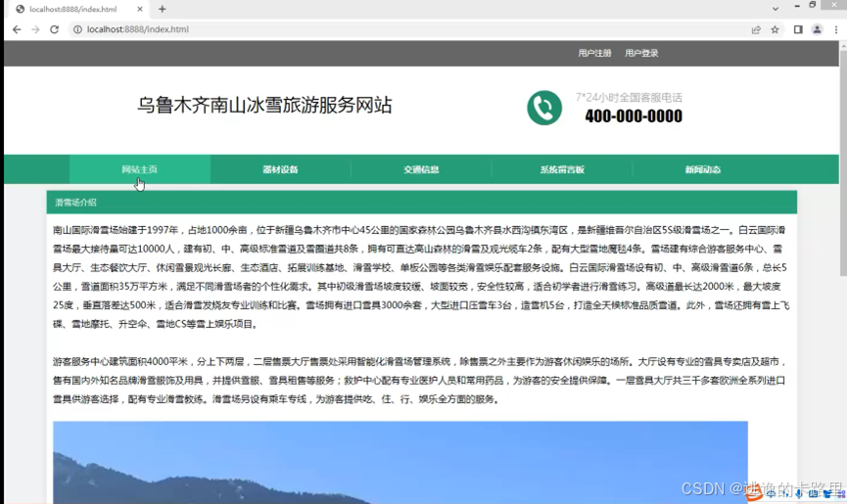
Task: Close the localhost:8888/index.html tab
Action: pyautogui.click(x=140, y=9)
